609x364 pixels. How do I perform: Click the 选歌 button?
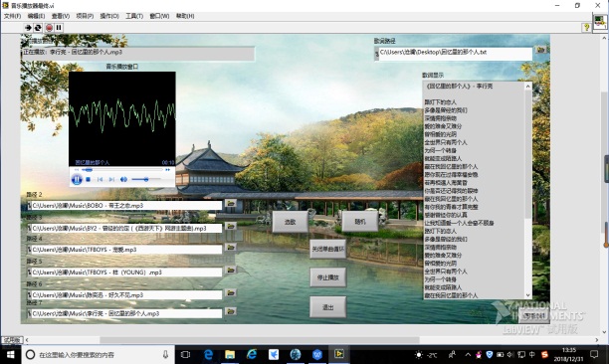click(x=291, y=222)
